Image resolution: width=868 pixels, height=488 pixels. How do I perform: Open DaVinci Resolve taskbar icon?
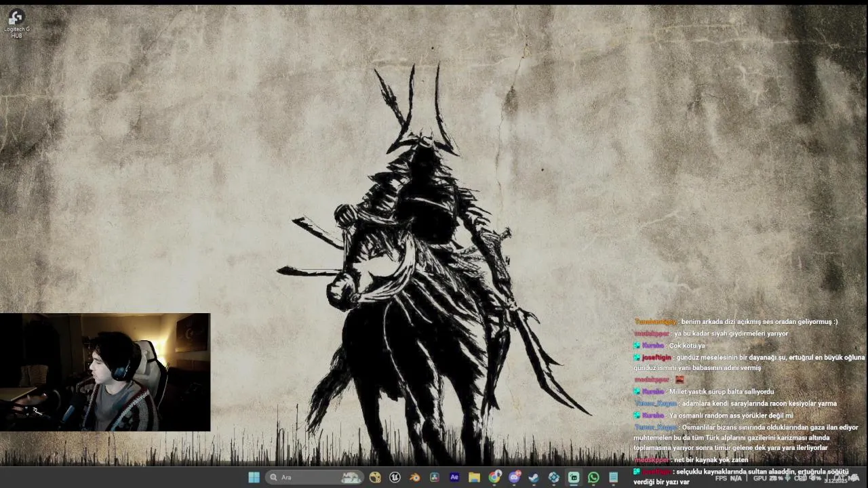click(435, 477)
